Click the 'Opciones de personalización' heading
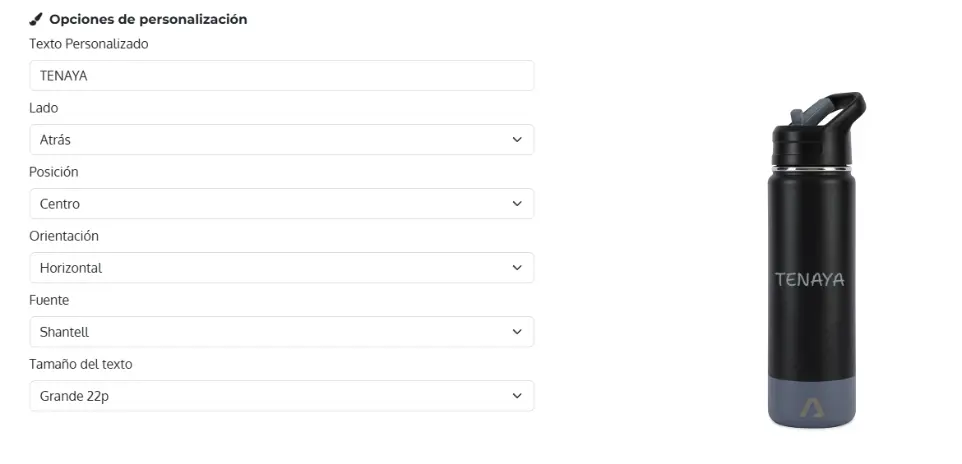The width and height of the screenshot is (962, 464). [x=148, y=19]
